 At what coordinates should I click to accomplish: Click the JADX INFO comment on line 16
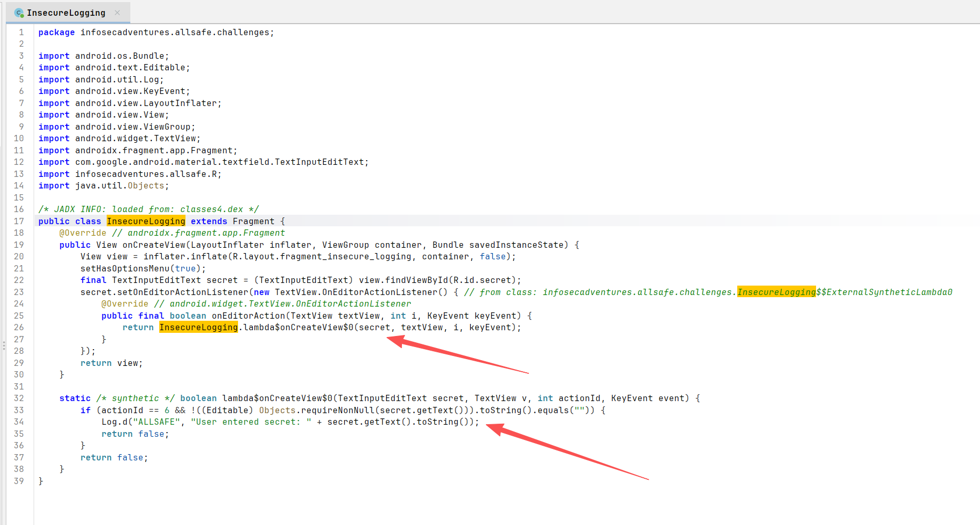(x=148, y=209)
